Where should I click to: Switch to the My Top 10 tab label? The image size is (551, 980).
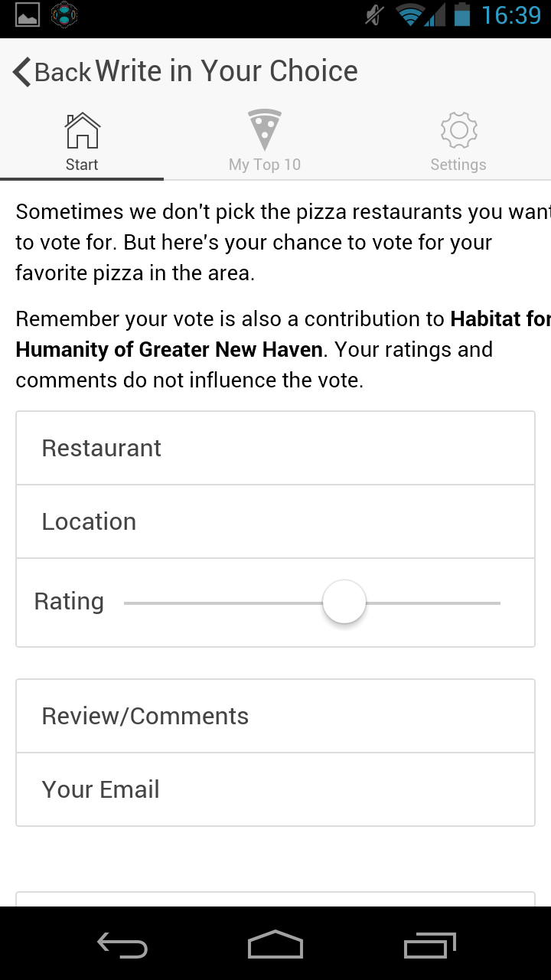point(265,165)
